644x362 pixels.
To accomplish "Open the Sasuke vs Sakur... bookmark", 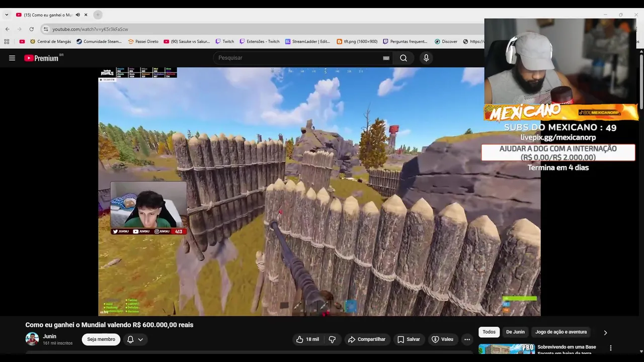I will pyautogui.click(x=187, y=42).
